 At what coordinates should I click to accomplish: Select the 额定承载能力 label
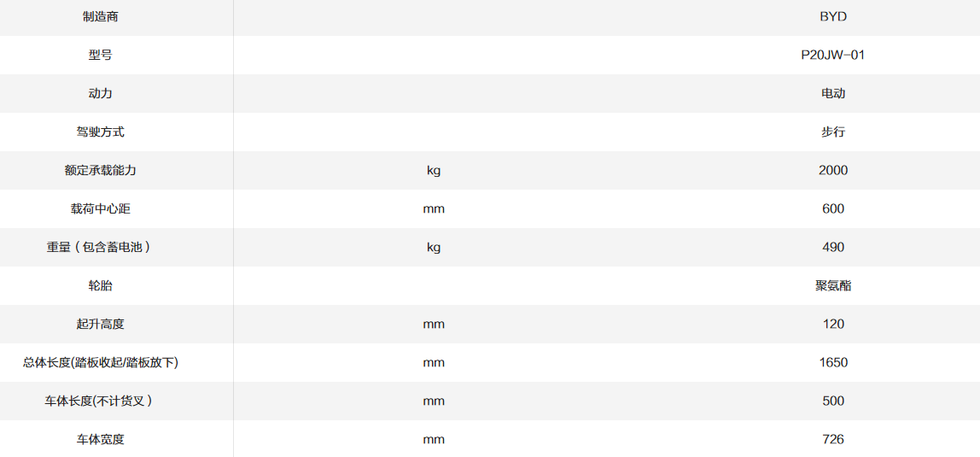pos(101,170)
